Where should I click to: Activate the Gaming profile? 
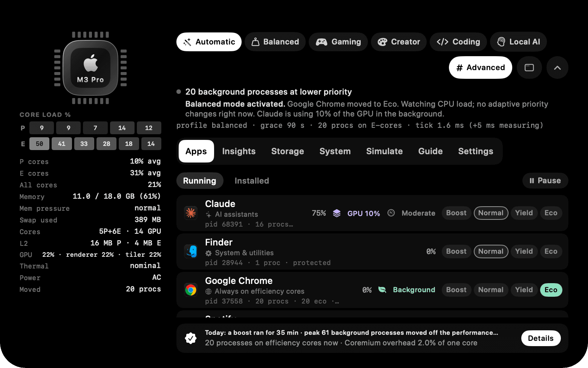338,42
